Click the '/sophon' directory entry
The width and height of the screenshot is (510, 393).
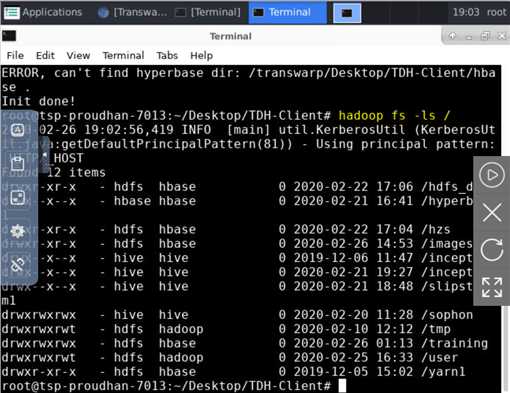coord(447,315)
